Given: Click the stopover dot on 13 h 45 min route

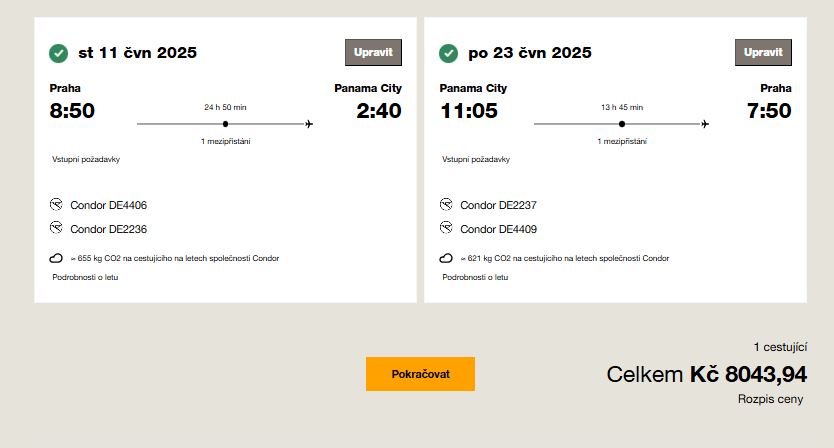Looking at the screenshot, I should click(622, 124).
